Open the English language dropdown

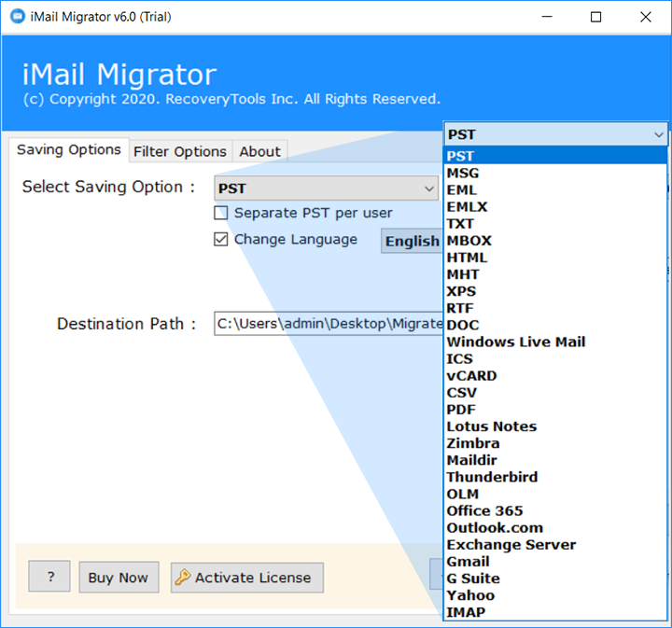coord(412,241)
